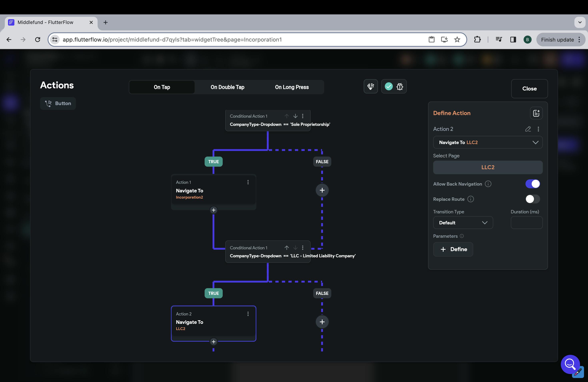Screen dimensions: 588x382
Task: Open the browser side panel icon
Action: (513, 40)
